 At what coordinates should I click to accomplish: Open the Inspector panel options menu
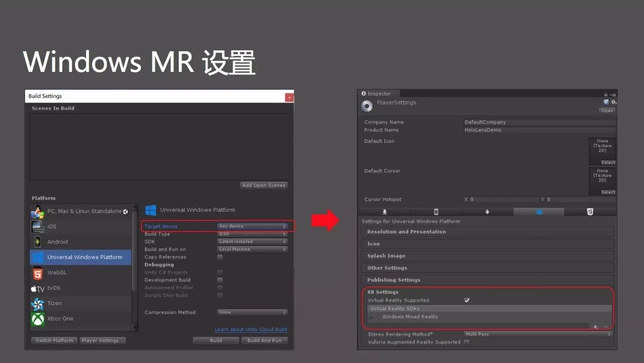click(x=613, y=94)
